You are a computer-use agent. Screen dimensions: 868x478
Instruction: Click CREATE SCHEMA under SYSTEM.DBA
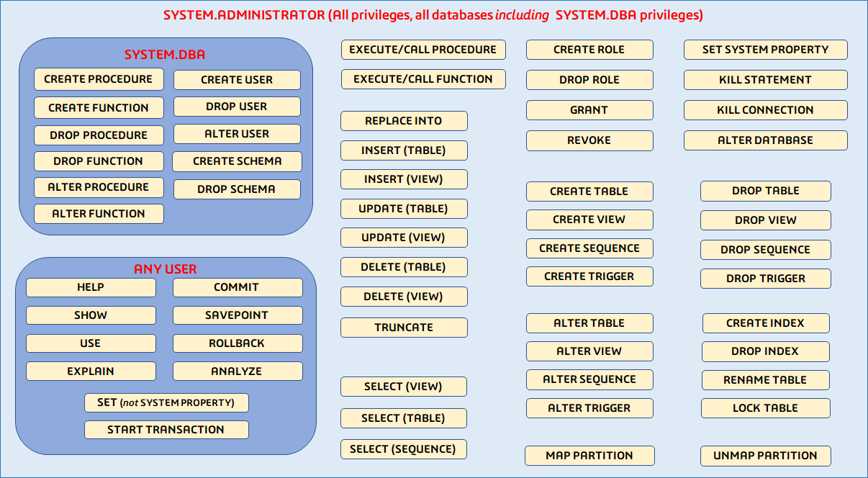[237, 161]
